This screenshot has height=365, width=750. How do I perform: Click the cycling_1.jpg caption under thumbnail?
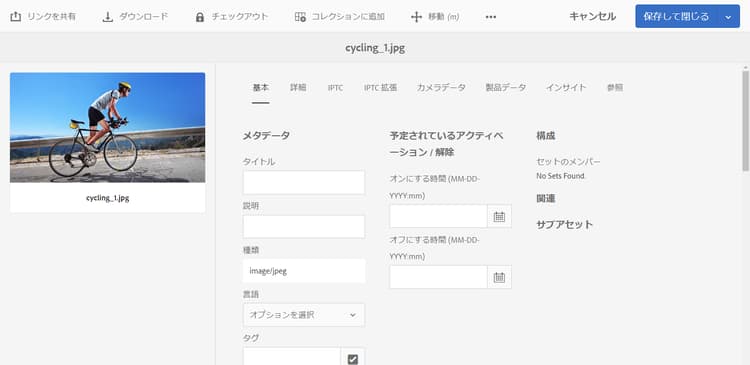point(108,198)
